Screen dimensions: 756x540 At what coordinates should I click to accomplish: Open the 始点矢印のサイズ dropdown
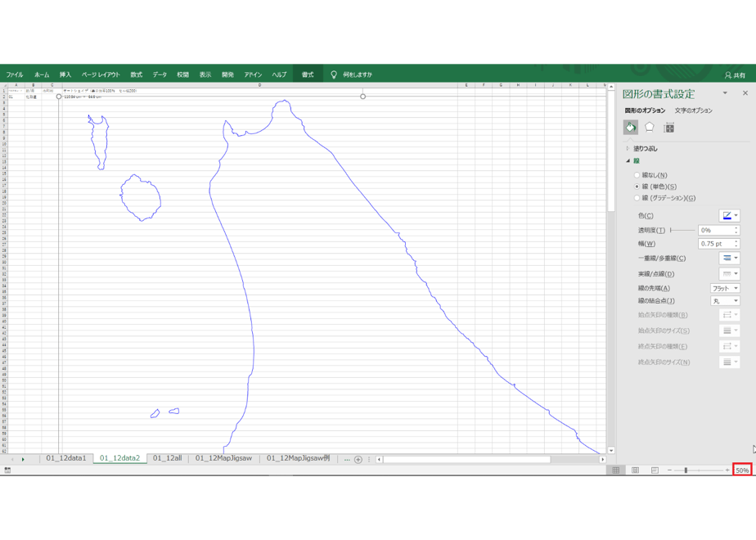point(730,331)
